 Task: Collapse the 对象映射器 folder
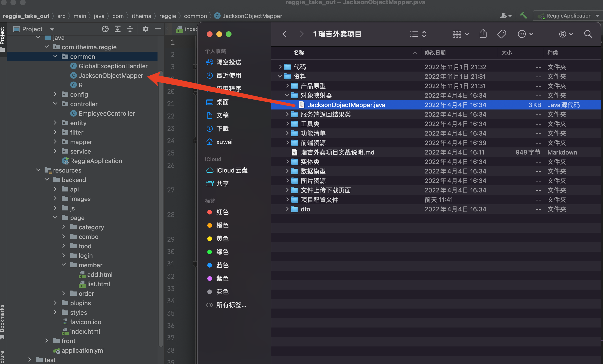pyautogui.click(x=287, y=95)
